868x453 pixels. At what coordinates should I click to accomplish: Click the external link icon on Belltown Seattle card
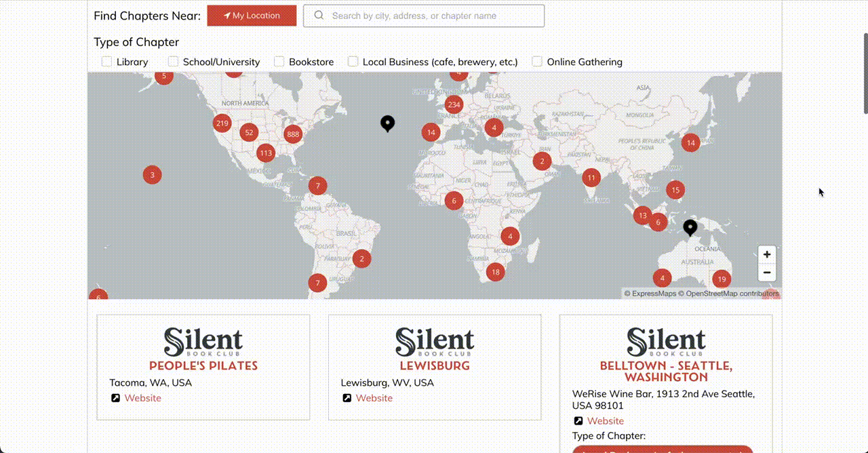(x=578, y=421)
